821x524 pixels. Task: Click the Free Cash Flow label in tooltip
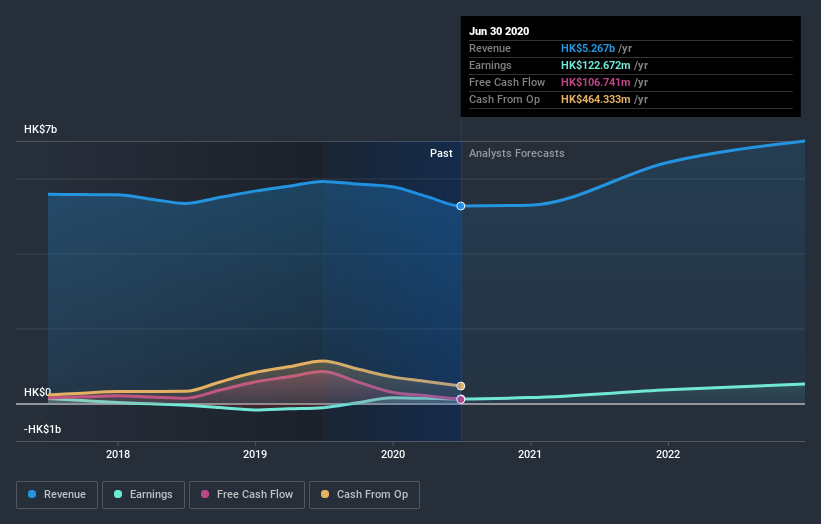[507, 82]
